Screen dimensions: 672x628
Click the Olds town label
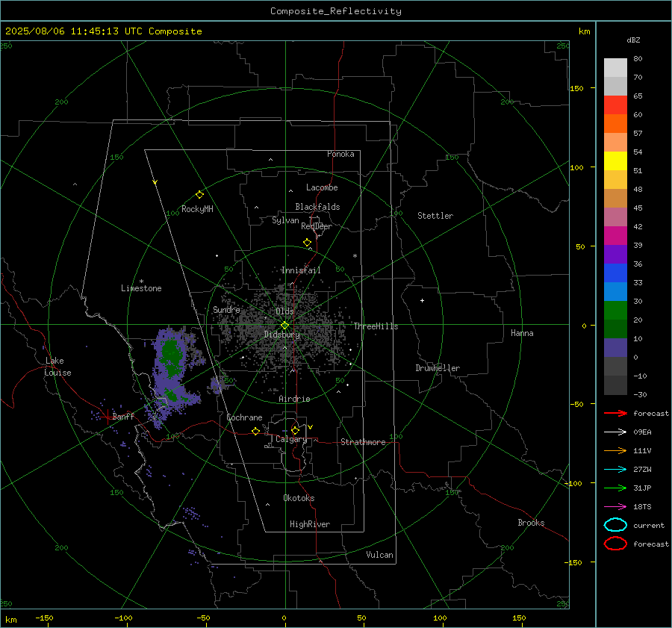click(x=284, y=311)
